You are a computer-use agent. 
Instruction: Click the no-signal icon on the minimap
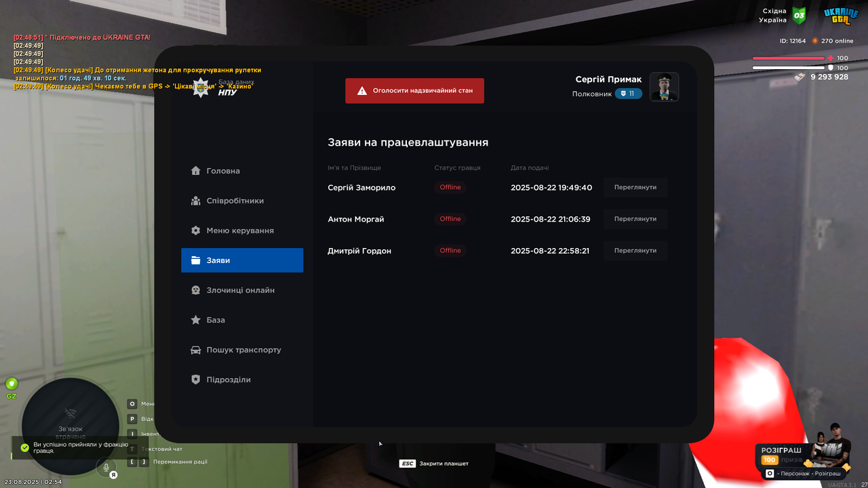(71, 413)
